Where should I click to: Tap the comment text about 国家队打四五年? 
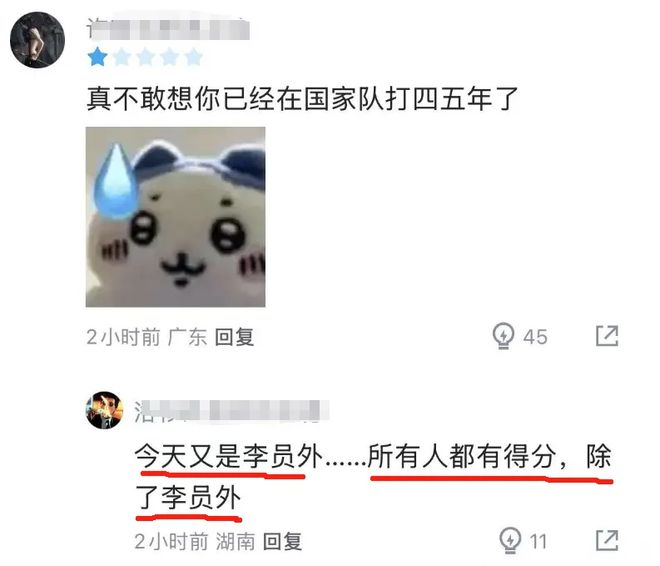(302, 98)
